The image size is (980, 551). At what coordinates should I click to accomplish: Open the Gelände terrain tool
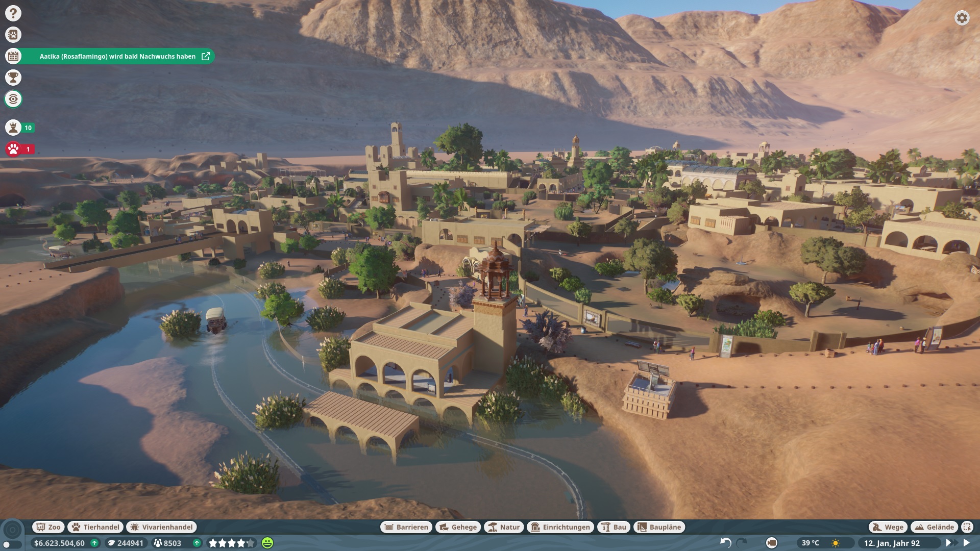pyautogui.click(x=934, y=527)
